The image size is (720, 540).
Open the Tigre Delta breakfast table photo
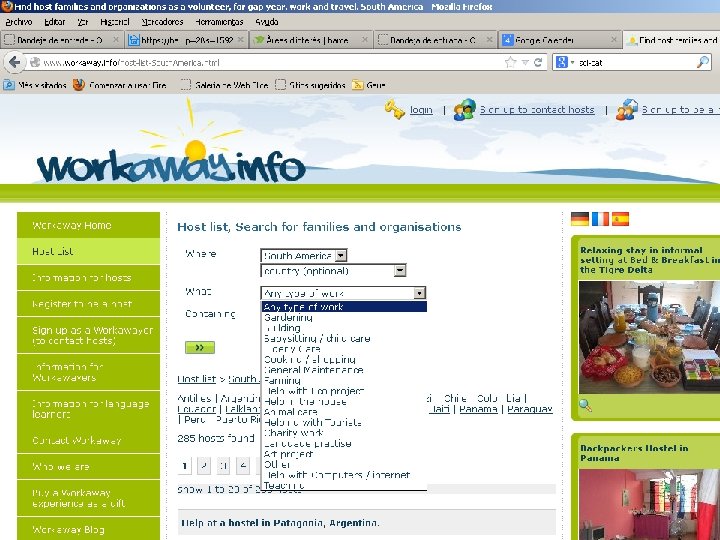click(649, 338)
